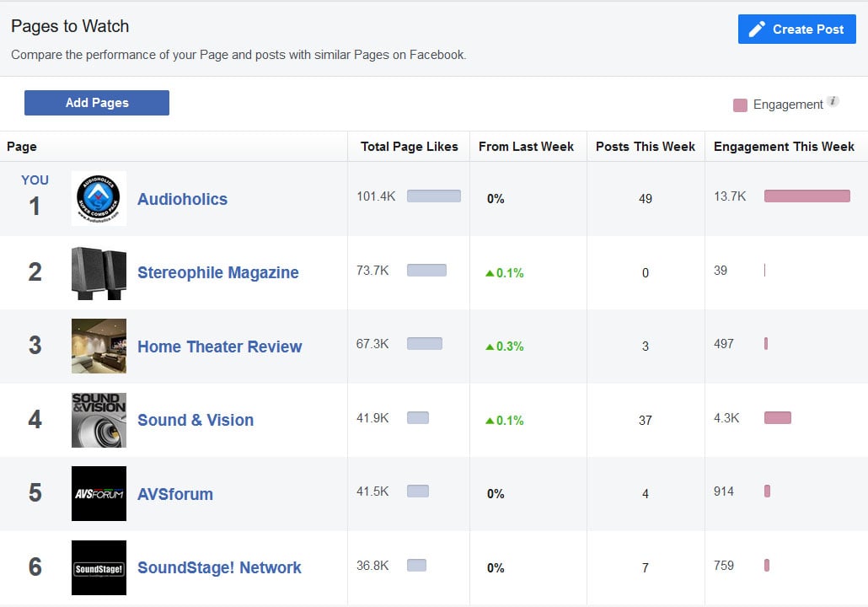This screenshot has height=607, width=868.
Task: Open the Sound & Vision page link
Action: [196, 420]
